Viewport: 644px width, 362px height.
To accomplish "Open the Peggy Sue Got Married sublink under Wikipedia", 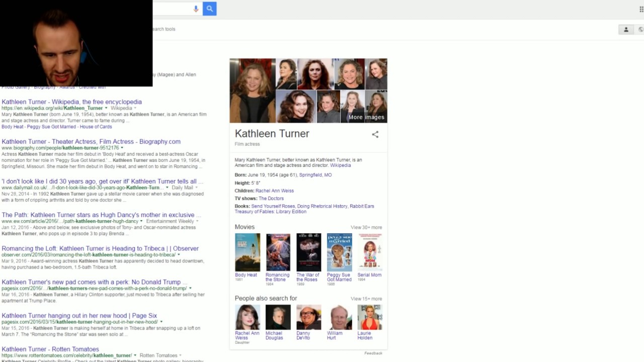I will pos(52,127).
